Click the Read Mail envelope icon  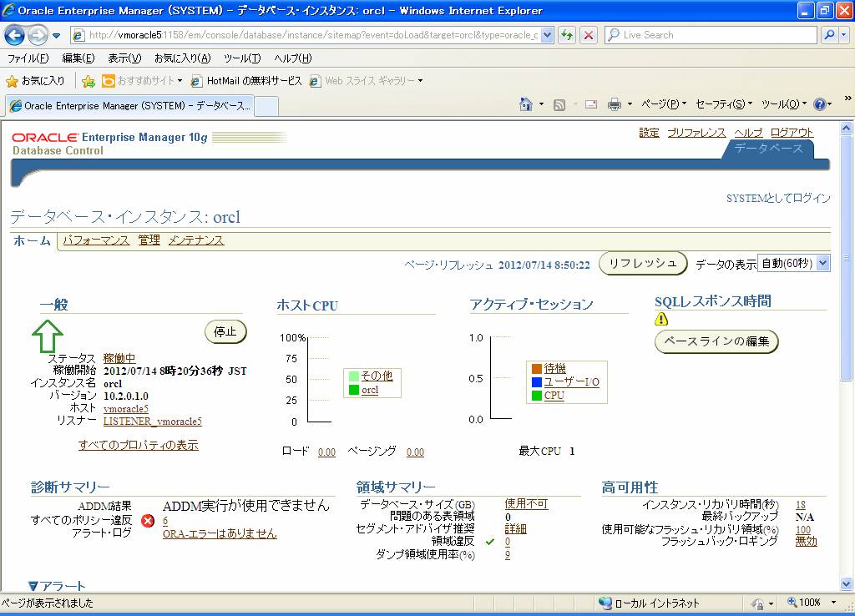pyautogui.click(x=591, y=104)
